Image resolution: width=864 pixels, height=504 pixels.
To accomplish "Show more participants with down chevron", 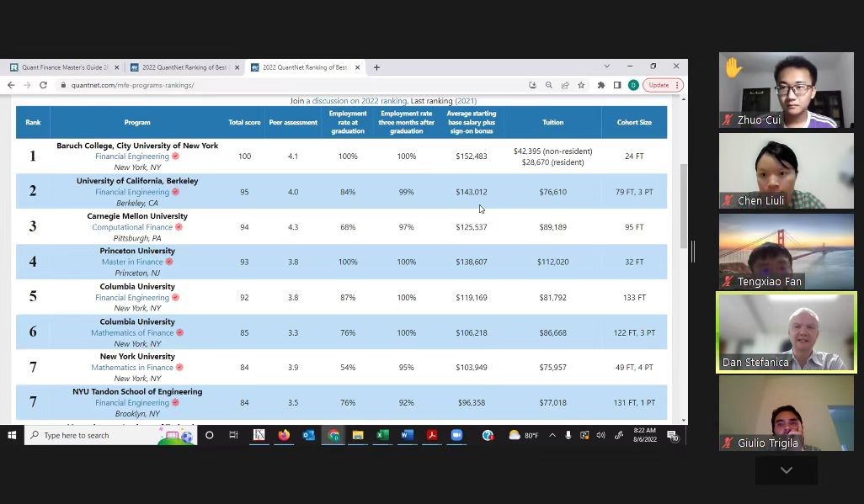I will click(786, 470).
